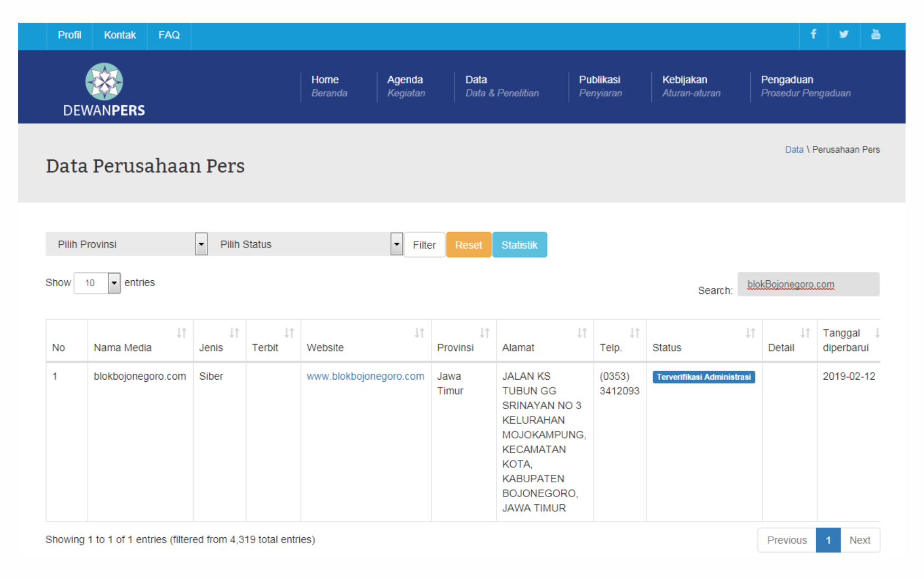Go to Next page
The width and height of the screenshot is (924, 579).
click(x=860, y=540)
